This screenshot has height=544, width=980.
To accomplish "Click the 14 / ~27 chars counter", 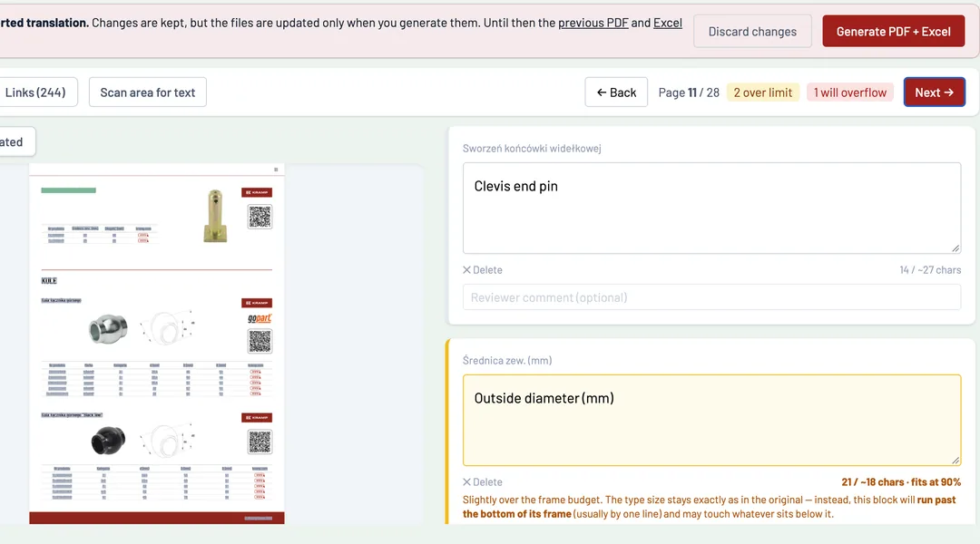I will (930, 270).
